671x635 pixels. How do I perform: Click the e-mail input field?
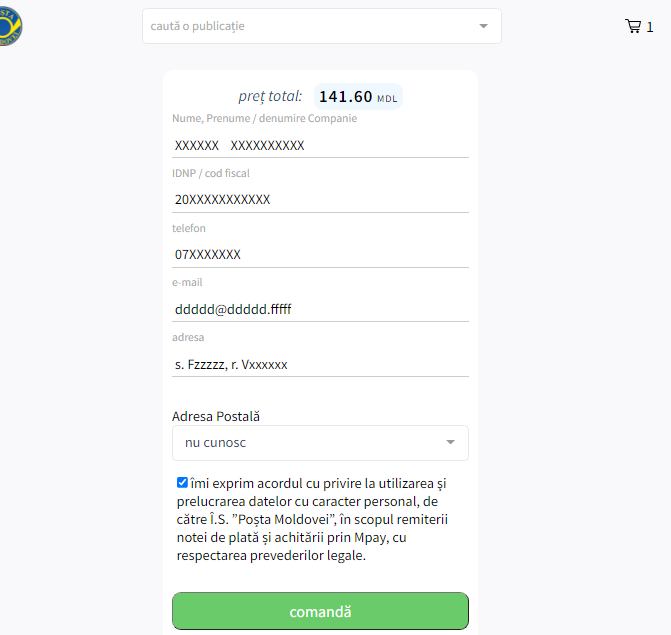click(320, 309)
